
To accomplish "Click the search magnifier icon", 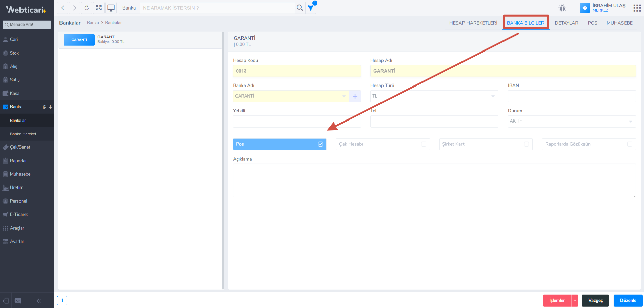I will [300, 8].
